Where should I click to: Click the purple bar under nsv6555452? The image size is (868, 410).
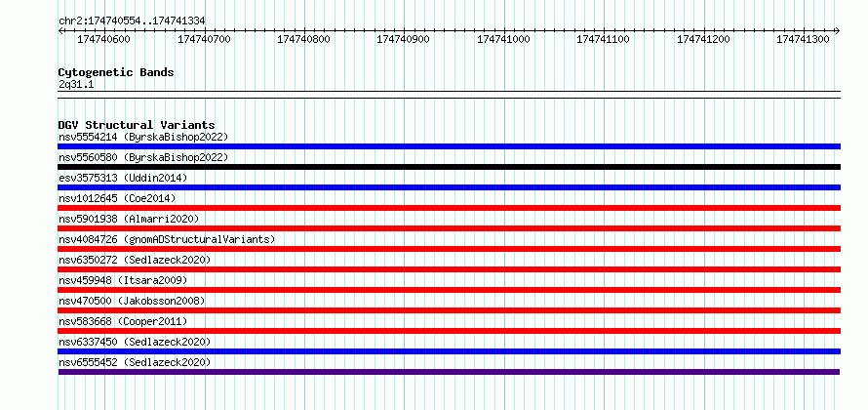pyautogui.click(x=449, y=372)
